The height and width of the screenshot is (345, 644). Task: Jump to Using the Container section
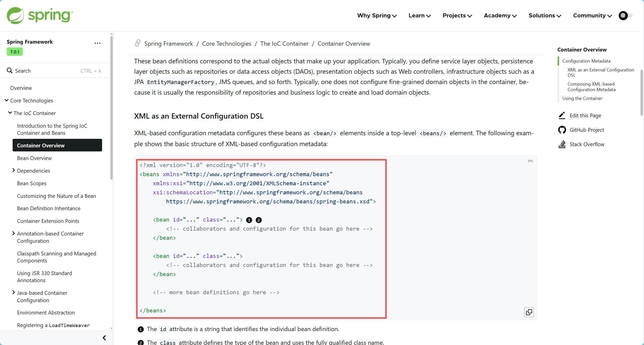point(582,98)
